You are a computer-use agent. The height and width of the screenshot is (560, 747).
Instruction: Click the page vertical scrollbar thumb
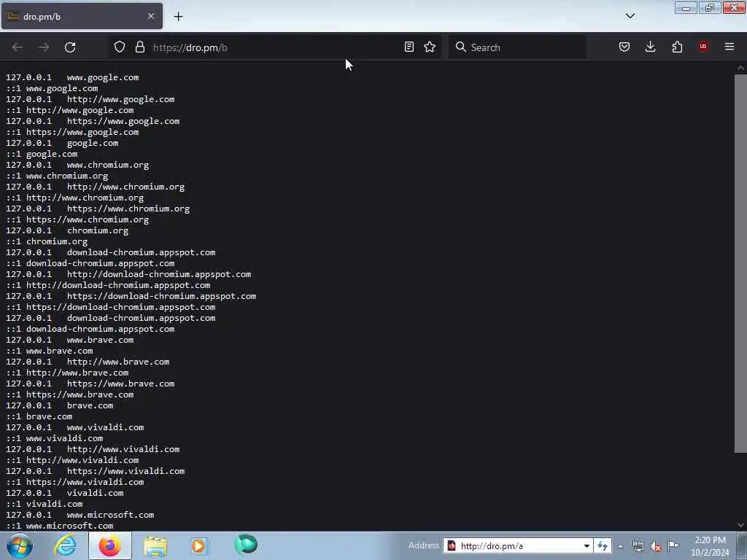point(740,263)
